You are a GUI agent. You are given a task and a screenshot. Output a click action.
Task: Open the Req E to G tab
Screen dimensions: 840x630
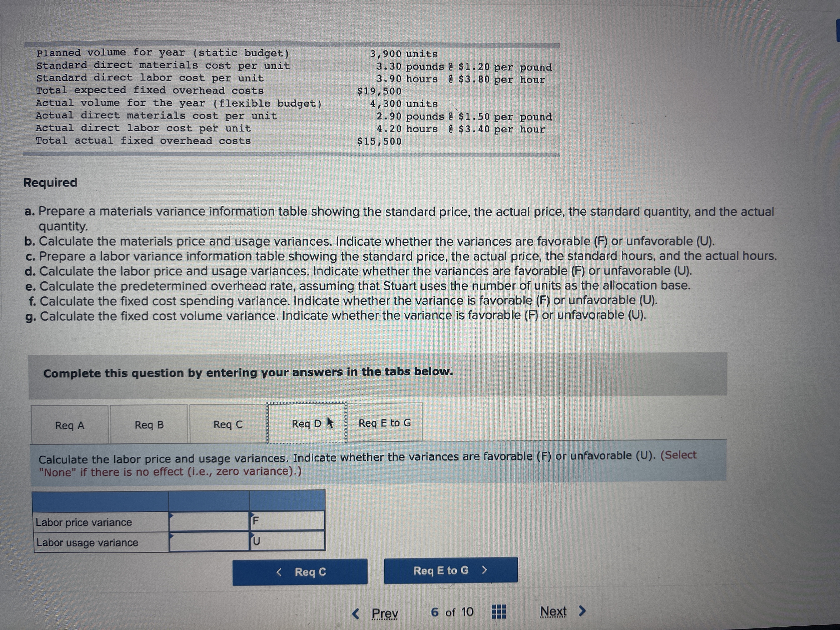click(x=384, y=423)
